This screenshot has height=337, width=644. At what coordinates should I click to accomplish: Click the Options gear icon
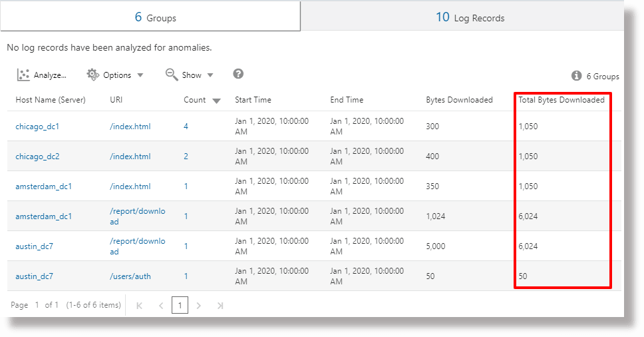pyautogui.click(x=93, y=75)
